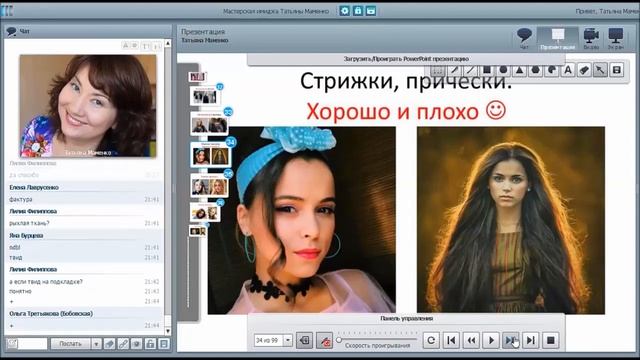Viewport: 640px width, 360px height.
Task: Open the dropdown arrow next to Послать
Action: (96, 344)
